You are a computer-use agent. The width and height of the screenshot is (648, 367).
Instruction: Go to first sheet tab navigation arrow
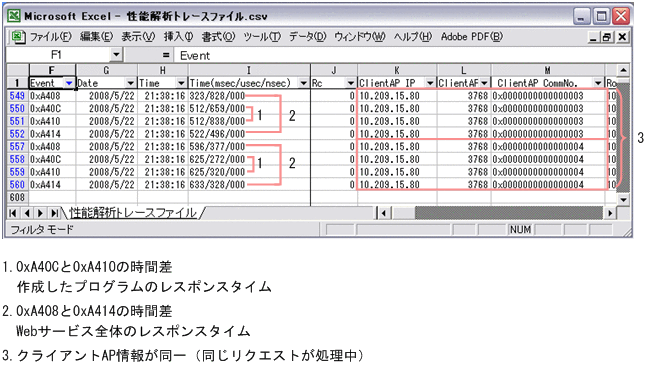tap(13, 213)
